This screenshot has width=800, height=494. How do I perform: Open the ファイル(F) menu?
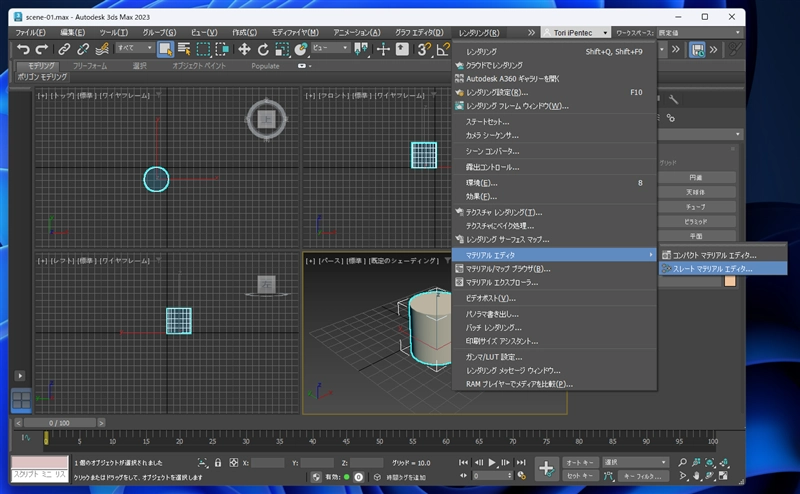(x=30, y=33)
